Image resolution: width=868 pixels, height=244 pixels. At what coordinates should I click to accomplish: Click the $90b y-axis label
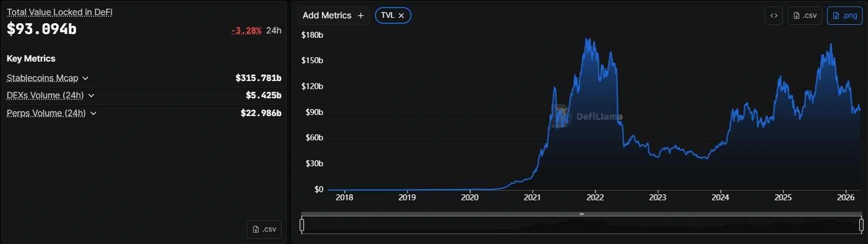point(314,112)
